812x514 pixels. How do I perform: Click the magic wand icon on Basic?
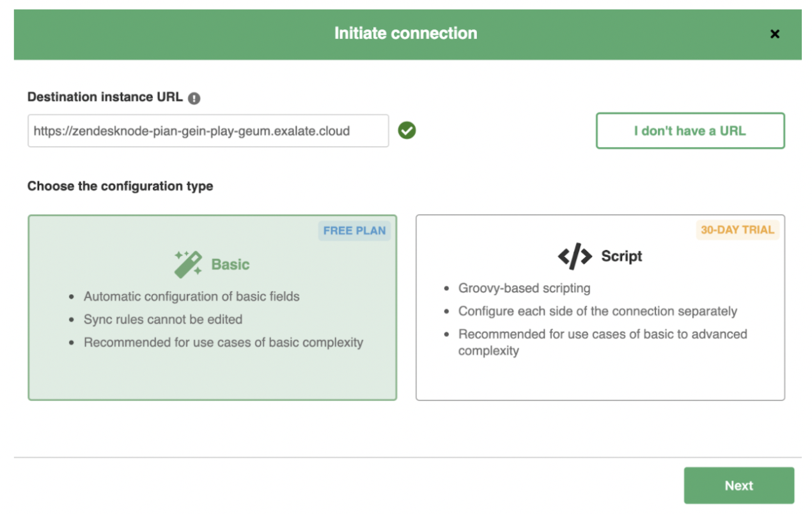pyautogui.click(x=188, y=264)
